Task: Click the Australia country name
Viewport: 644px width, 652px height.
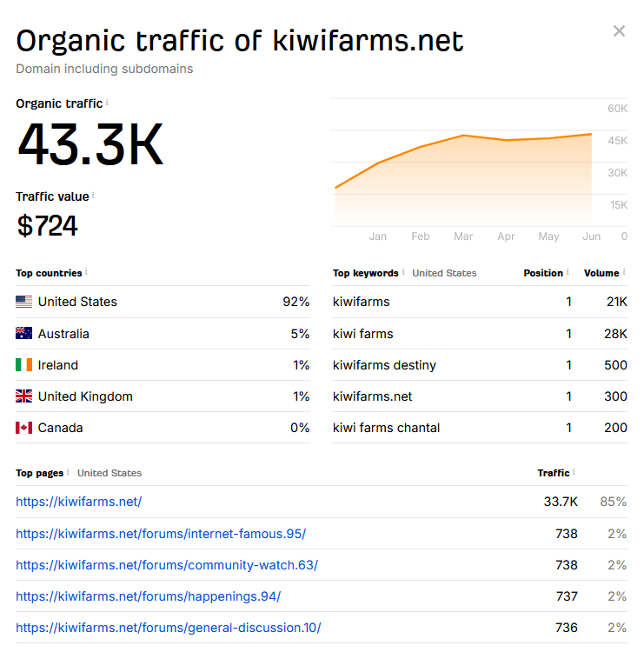Action: [x=63, y=334]
